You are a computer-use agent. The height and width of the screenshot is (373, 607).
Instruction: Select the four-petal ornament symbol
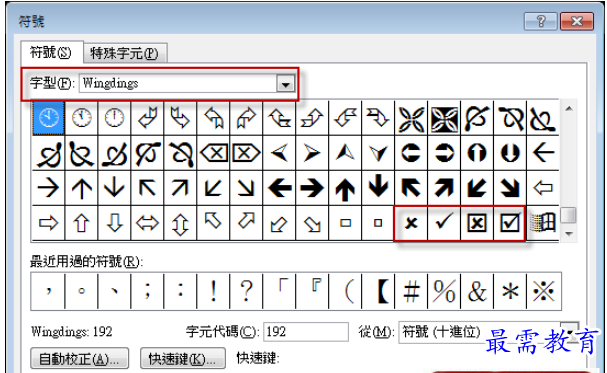click(x=411, y=118)
